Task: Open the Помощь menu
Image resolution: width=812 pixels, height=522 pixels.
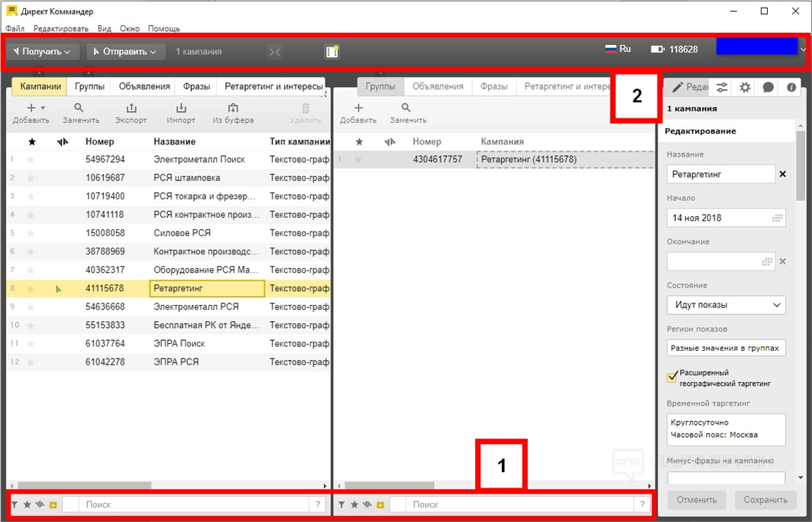Action: pos(163,28)
